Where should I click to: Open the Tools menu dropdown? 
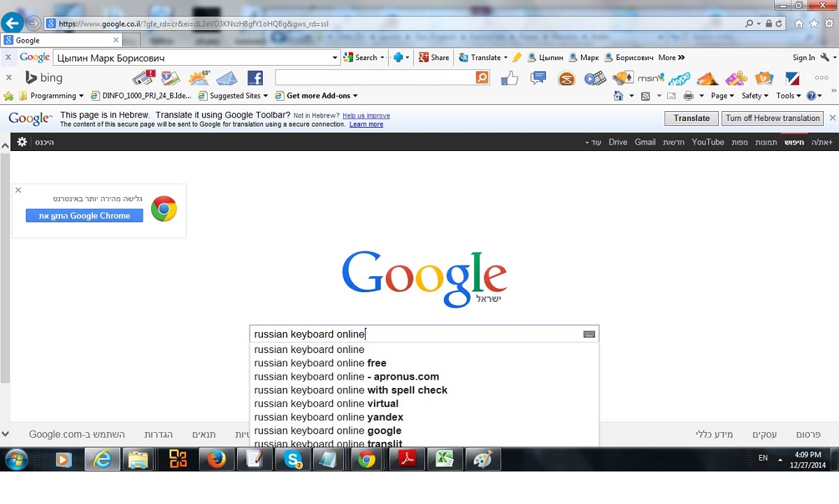789,96
